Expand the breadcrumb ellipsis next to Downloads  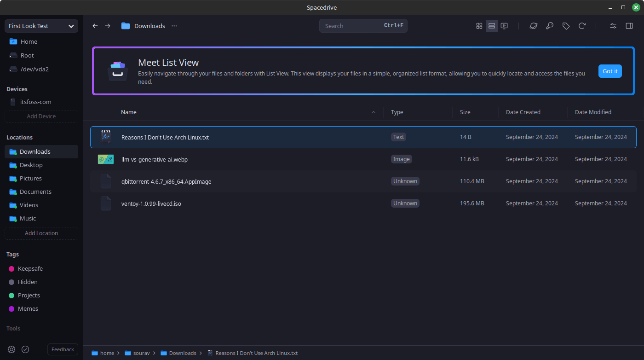174,26
